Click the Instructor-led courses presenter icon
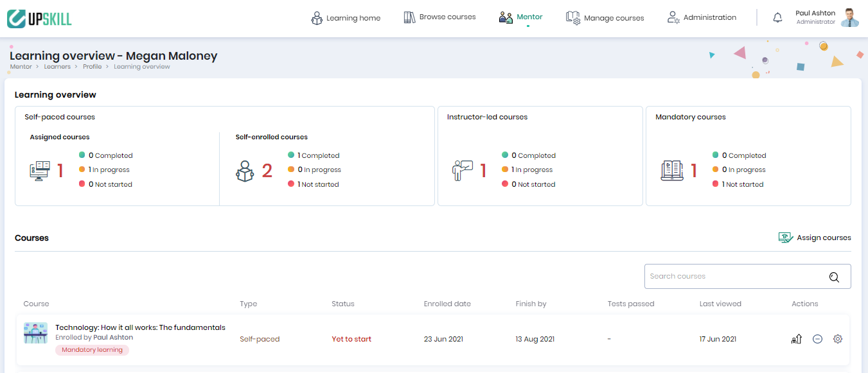Screen dimensions: 868x373 (x=462, y=171)
